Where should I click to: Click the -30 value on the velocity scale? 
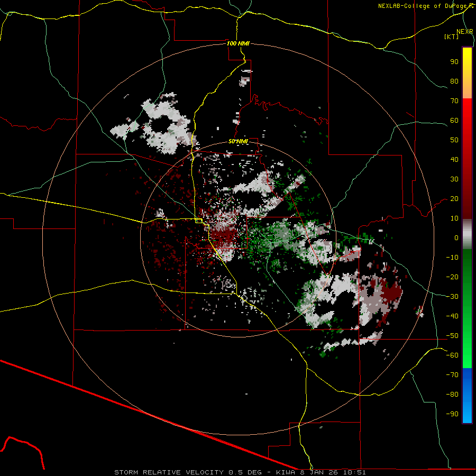pyautogui.click(x=452, y=297)
